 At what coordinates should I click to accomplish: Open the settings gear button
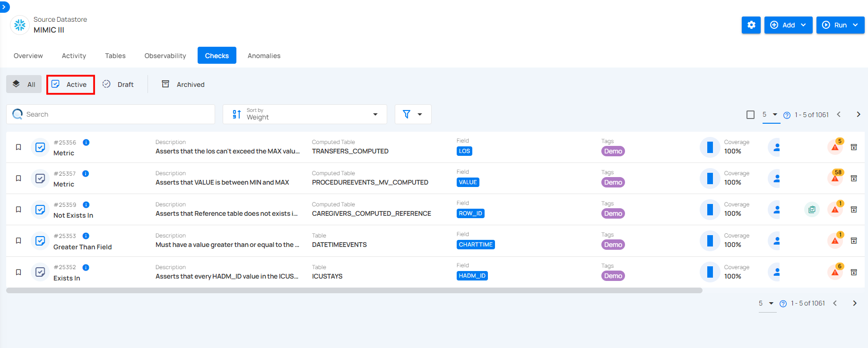pos(751,25)
